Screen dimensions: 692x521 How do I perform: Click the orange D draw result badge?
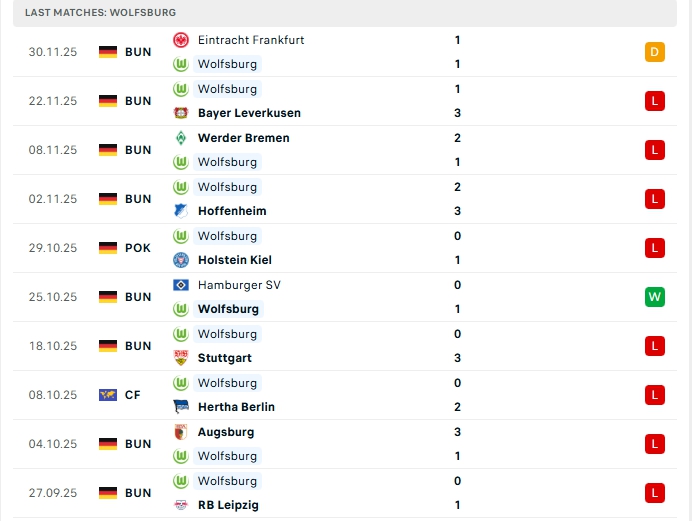coord(655,52)
